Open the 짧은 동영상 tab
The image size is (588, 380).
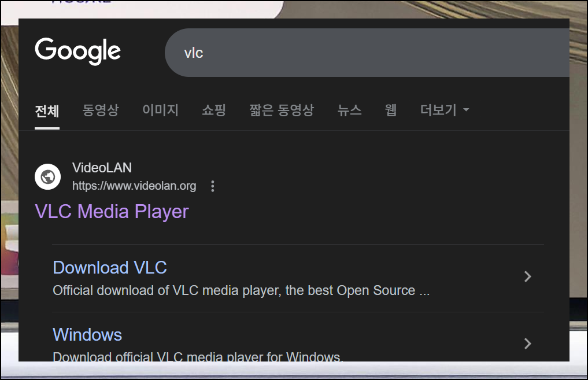pos(282,110)
